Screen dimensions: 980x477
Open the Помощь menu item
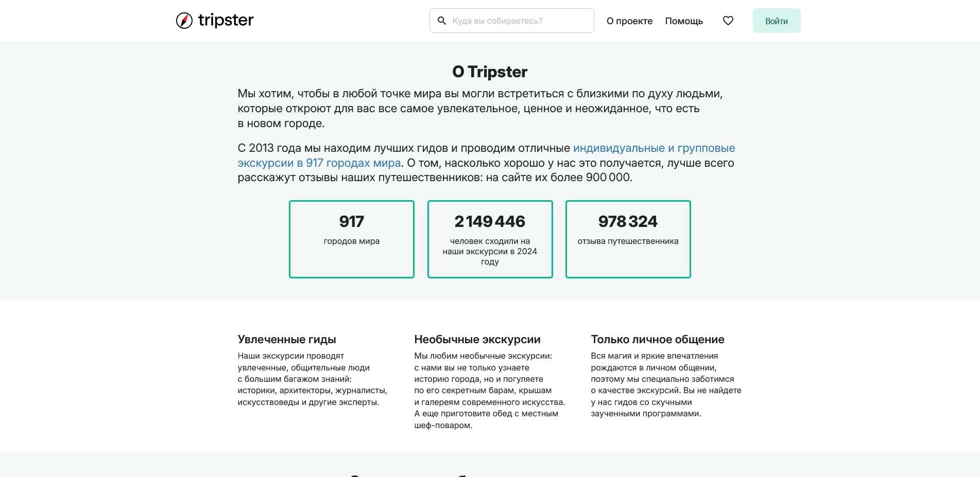[684, 21]
